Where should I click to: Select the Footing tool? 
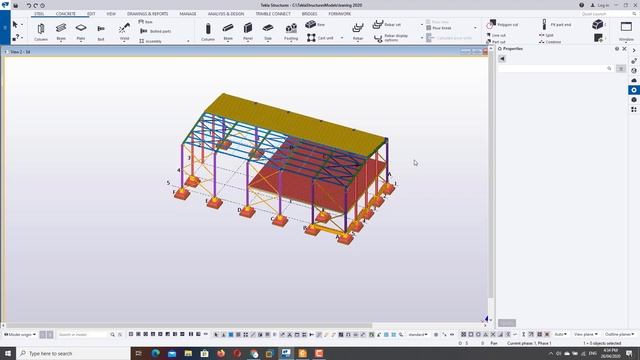[x=291, y=32]
